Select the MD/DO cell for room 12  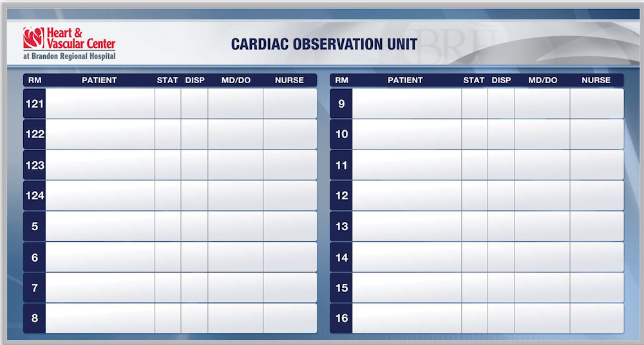click(x=542, y=195)
